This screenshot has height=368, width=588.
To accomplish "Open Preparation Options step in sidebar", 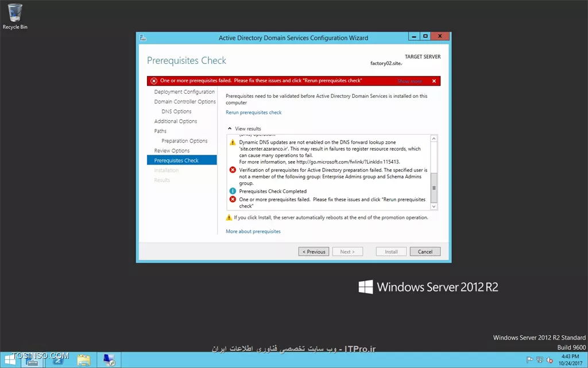I will [184, 140].
